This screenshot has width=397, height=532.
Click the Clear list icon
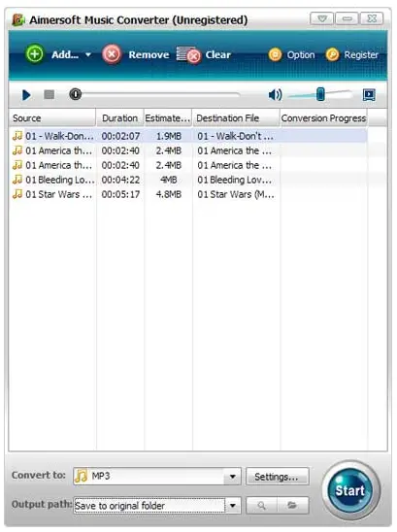coord(188,54)
